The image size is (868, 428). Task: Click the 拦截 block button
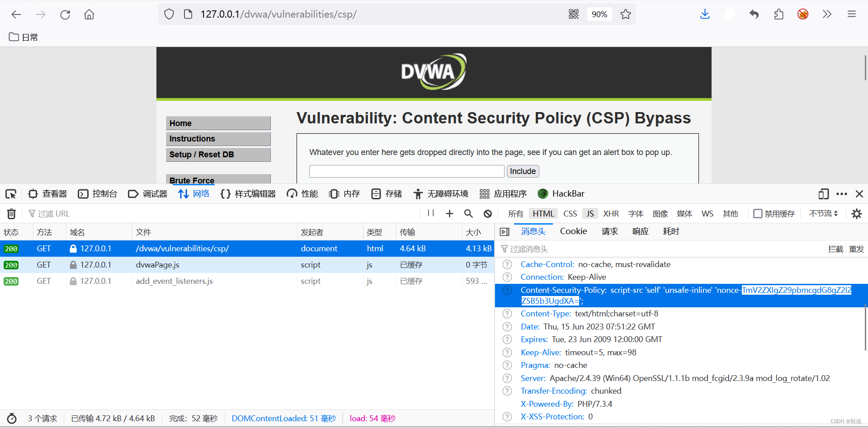835,249
